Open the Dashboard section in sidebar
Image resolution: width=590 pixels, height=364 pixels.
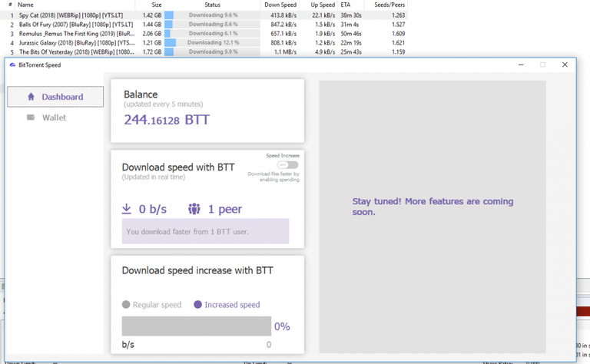(55, 97)
